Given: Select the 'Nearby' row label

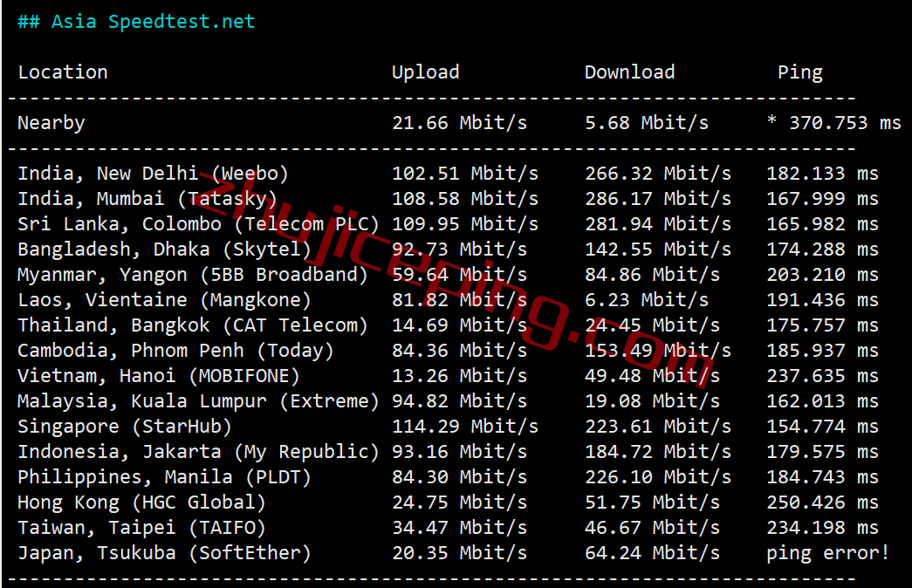Looking at the screenshot, I should [51, 123].
